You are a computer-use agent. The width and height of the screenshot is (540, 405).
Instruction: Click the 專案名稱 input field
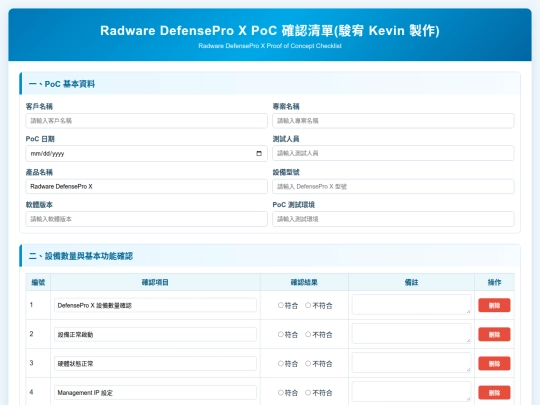(393, 121)
